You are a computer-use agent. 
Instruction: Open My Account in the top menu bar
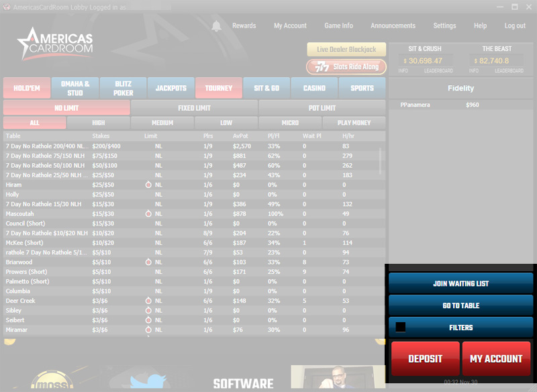click(x=290, y=26)
